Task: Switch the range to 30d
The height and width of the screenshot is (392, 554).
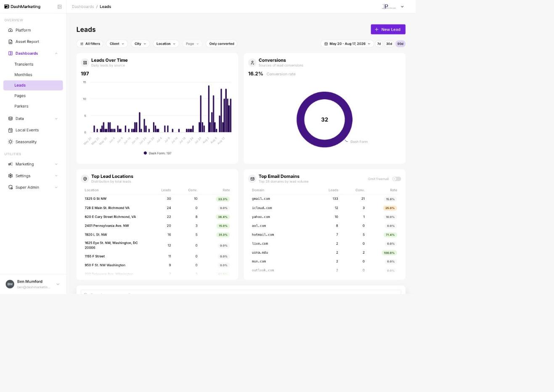Action: (389, 44)
